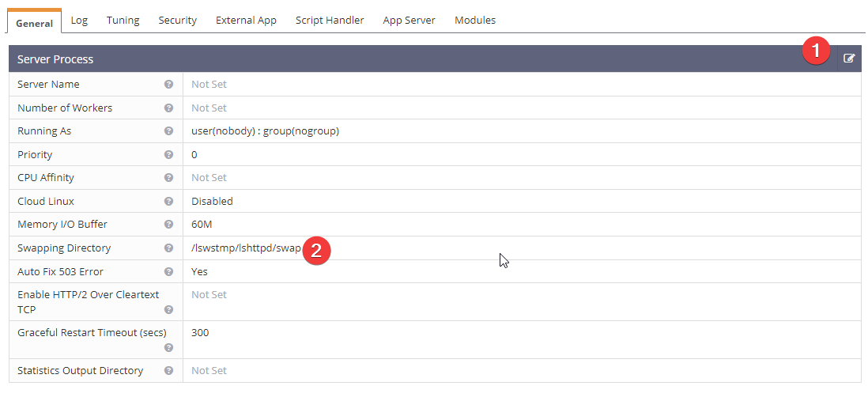Show Graceful Restart Timeout help icon
Viewport: 868px width, 401px height.
169,348
